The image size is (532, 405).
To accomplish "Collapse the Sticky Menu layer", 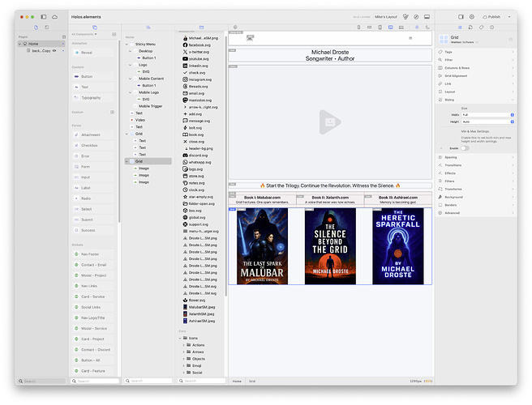I will pyautogui.click(x=127, y=44).
